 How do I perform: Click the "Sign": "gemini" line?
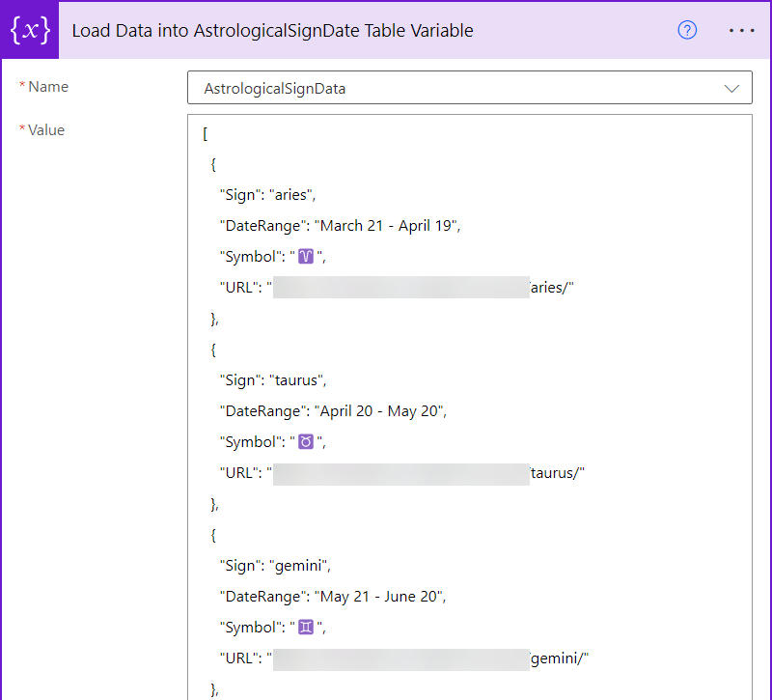click(275, 566)
